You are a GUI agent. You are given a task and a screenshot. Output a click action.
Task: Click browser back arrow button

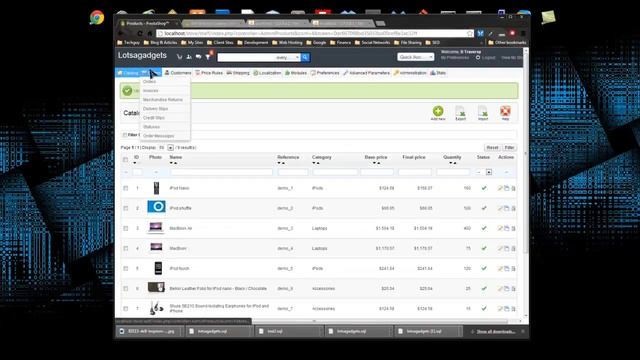pos(121,33)
